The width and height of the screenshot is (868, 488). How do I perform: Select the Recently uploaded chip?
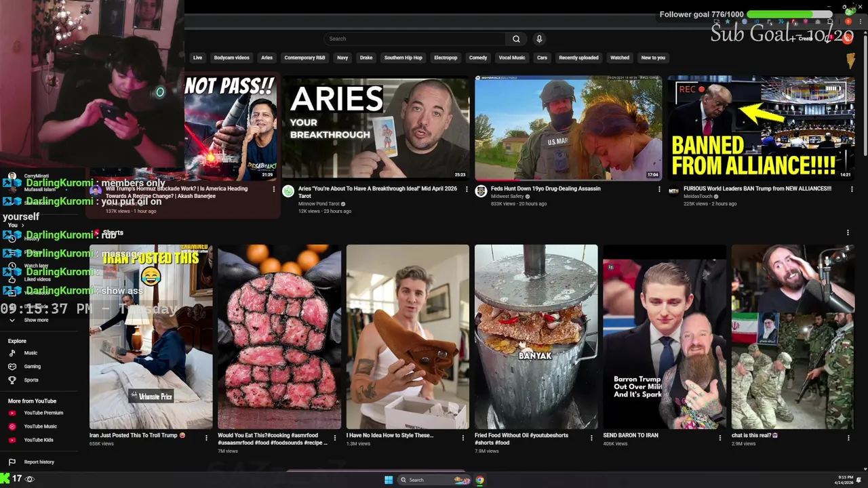578,58
